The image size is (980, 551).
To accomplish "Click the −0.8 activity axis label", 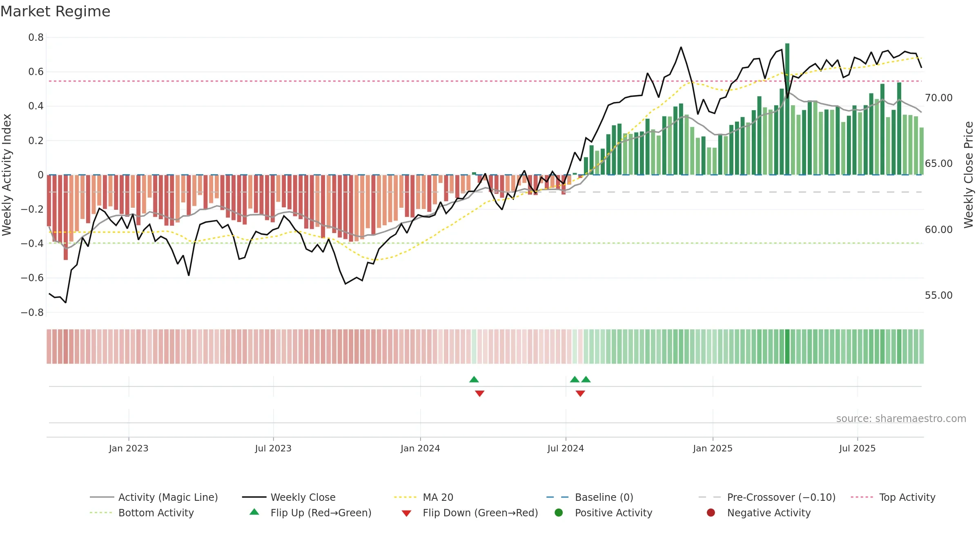I will click(x=32, y=312).
